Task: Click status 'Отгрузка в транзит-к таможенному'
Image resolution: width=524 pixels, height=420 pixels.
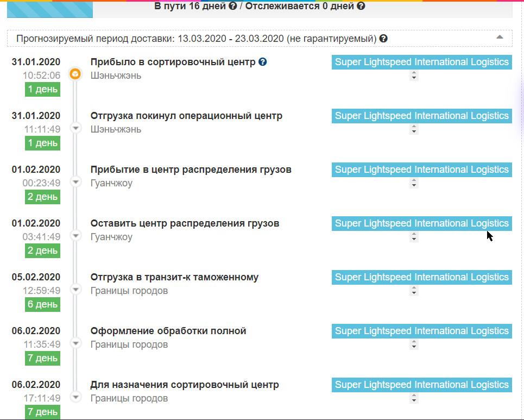Action: point(174,277)
